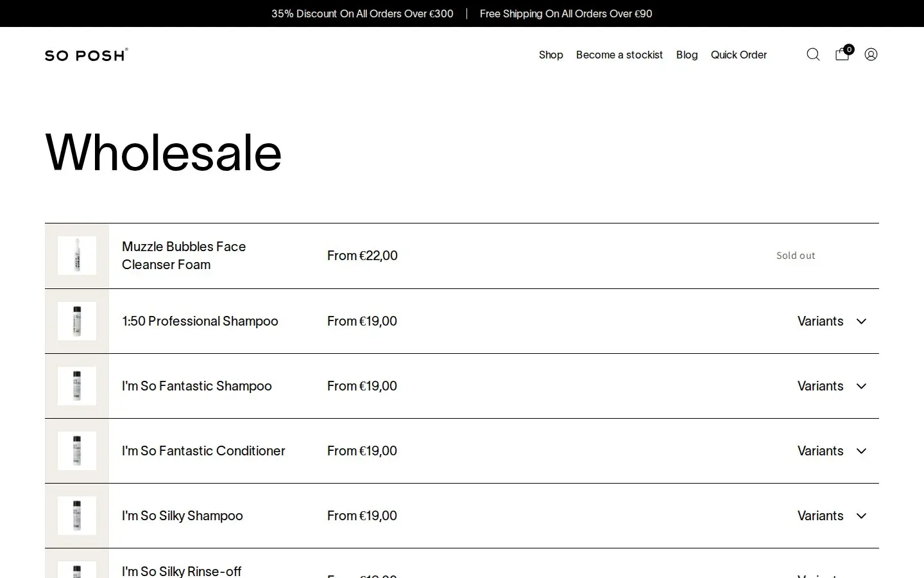The image size is (924, 578).
Task: Click price of I'm So Fantastic Shampoo
Action: click(362, 386)
